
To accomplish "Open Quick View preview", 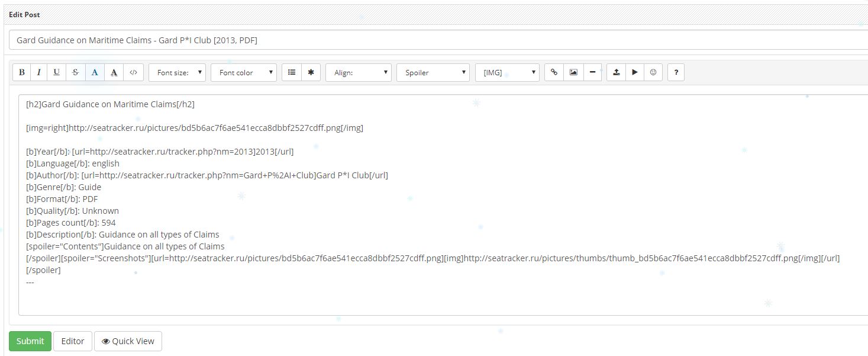I will click(128, 341).
